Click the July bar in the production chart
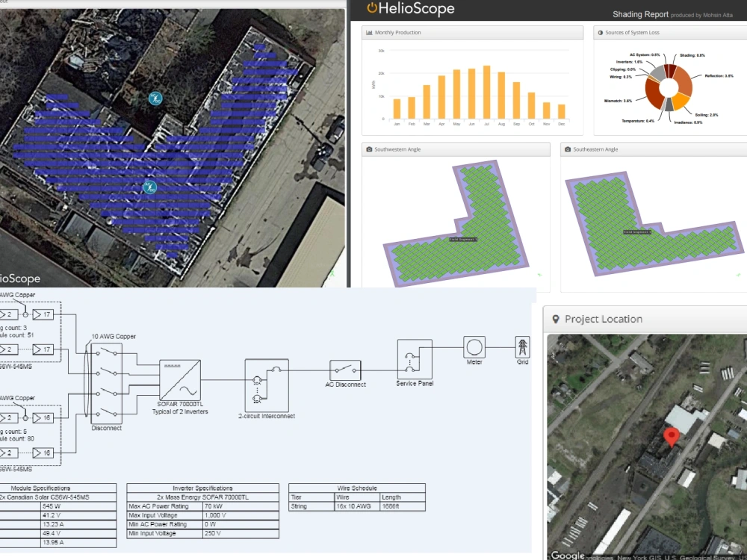Screen dimensions: 747x560 coord(486,91)
